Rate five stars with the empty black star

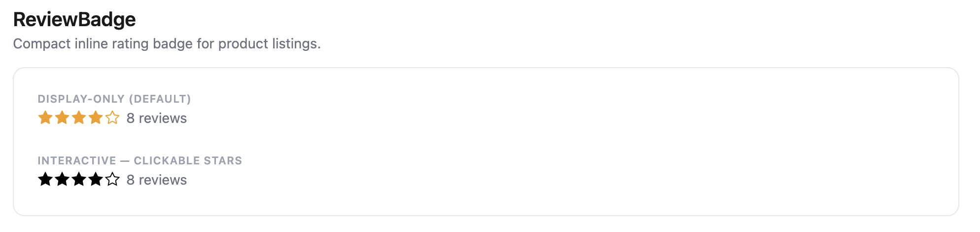coord(112,180)
